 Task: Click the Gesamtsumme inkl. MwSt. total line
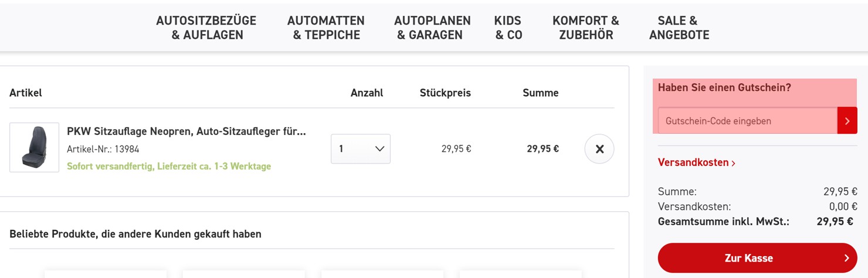pos(723,222)
